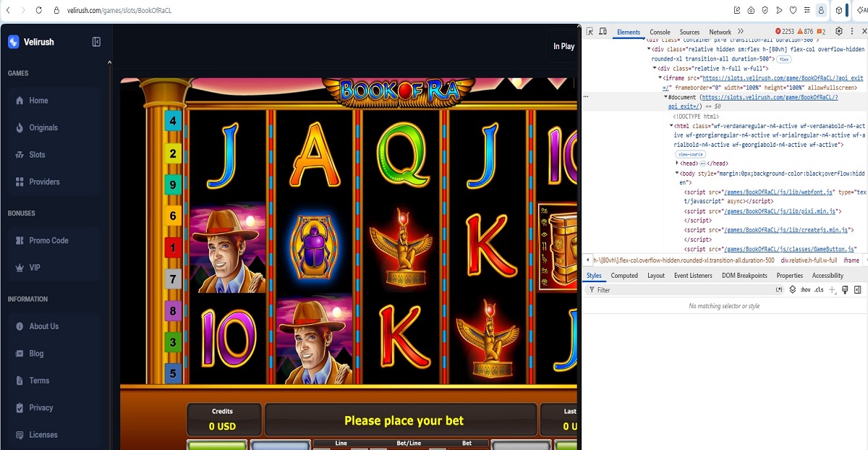Image resolution: width=868 pixels, height=450 pixels.
Task: Select payline 6 indicator
Action: (173, 216)
